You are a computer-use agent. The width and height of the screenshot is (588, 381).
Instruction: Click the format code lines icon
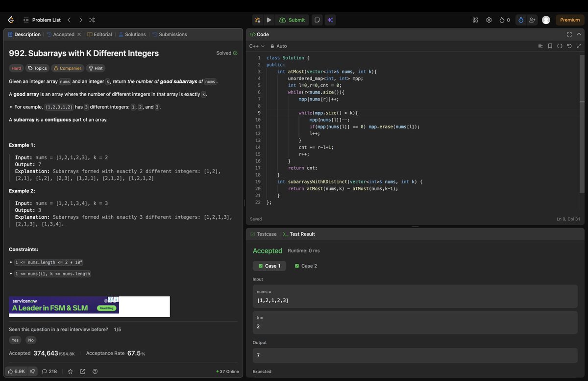[540, 46]
